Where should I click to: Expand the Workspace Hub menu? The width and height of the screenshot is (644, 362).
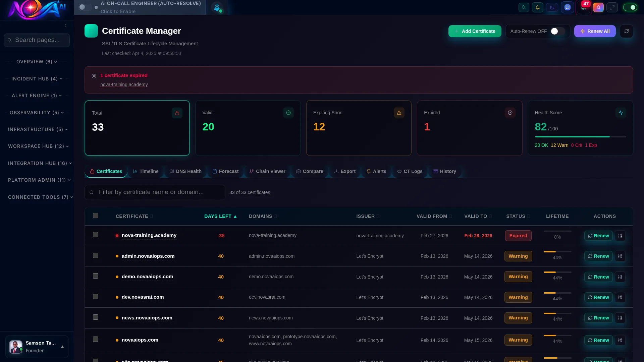pos(38,146)
